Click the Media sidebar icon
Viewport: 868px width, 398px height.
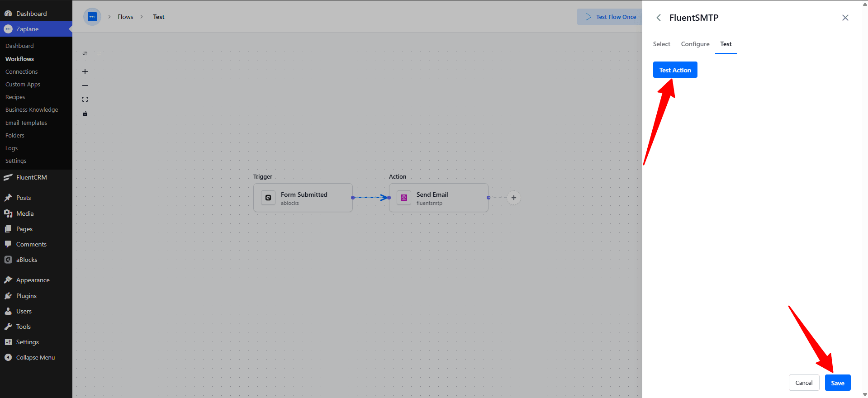coord(8,213)
